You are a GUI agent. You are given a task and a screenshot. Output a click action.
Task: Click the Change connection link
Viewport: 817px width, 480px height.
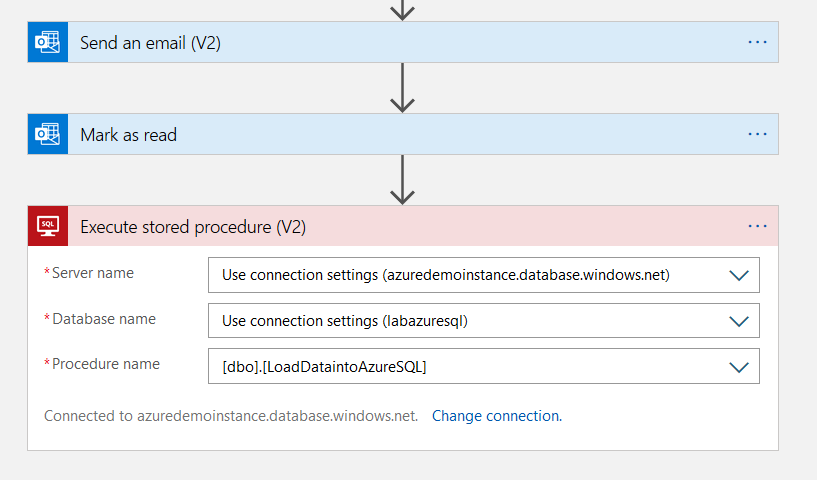coord(496,416)
